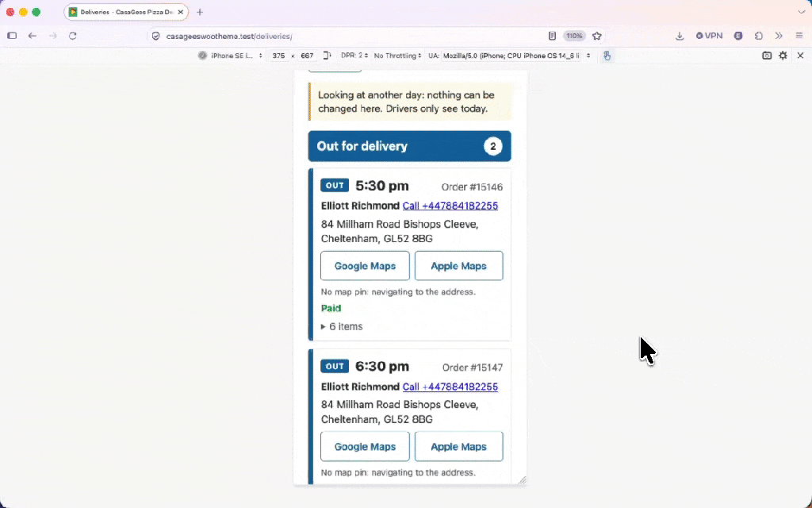
Task: Toggle touch simulation hand icon
Action: pos(607,56)
